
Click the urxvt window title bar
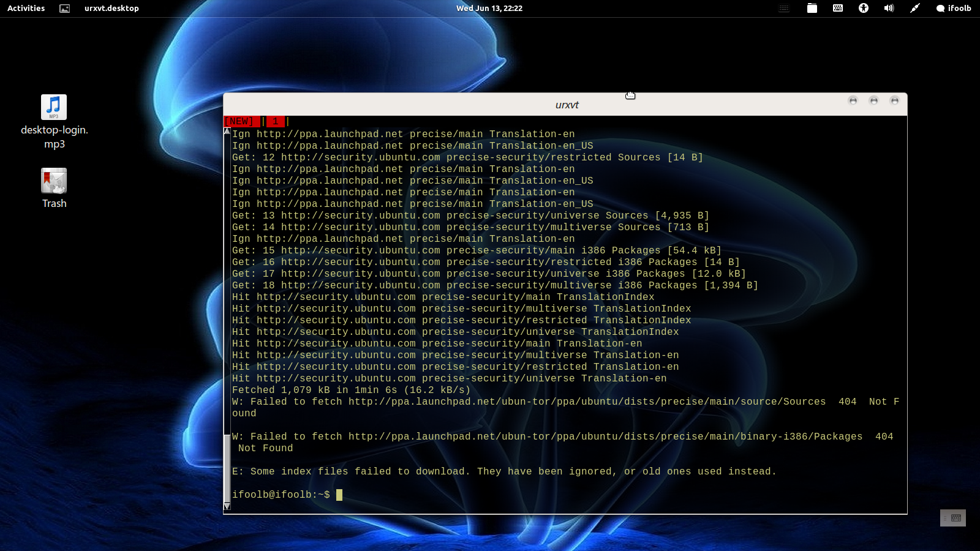point(566,105)
